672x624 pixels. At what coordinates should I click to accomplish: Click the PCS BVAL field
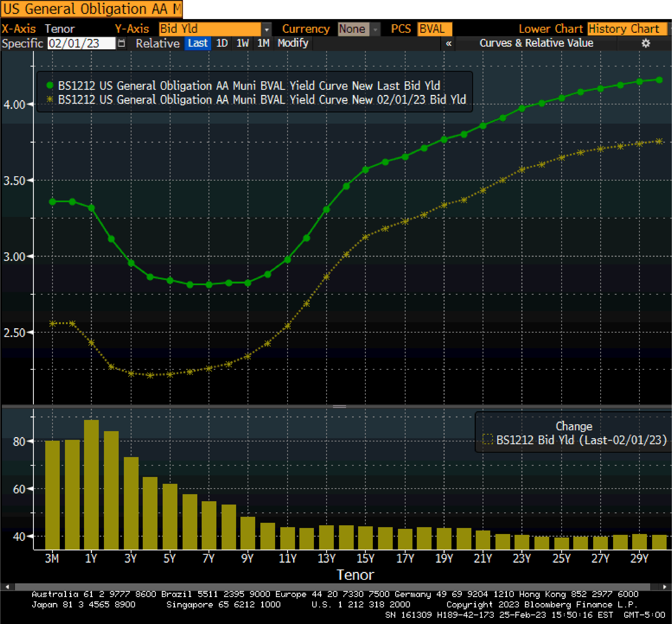(434, 29)
